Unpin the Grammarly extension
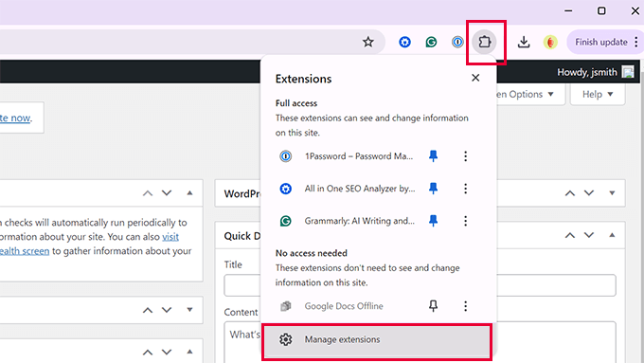This screenshot has height=363, width=644. tap(433, 221)
